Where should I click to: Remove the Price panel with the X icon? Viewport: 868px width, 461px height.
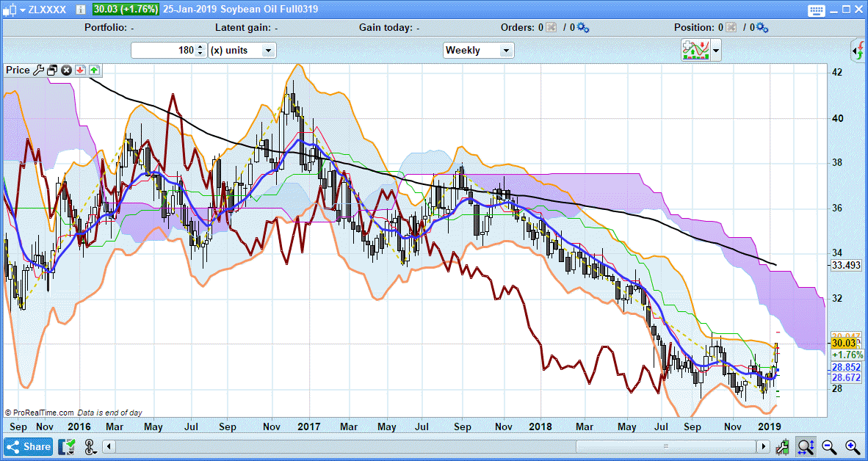[66, 70]
